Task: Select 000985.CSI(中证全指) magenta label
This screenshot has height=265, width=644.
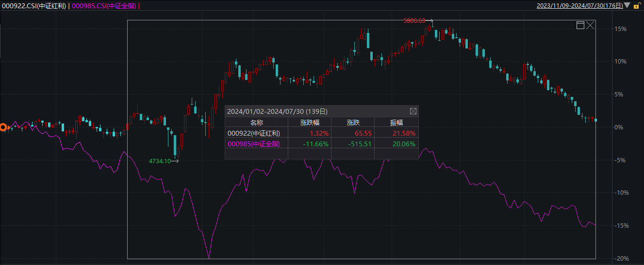Action: [104, 6]
